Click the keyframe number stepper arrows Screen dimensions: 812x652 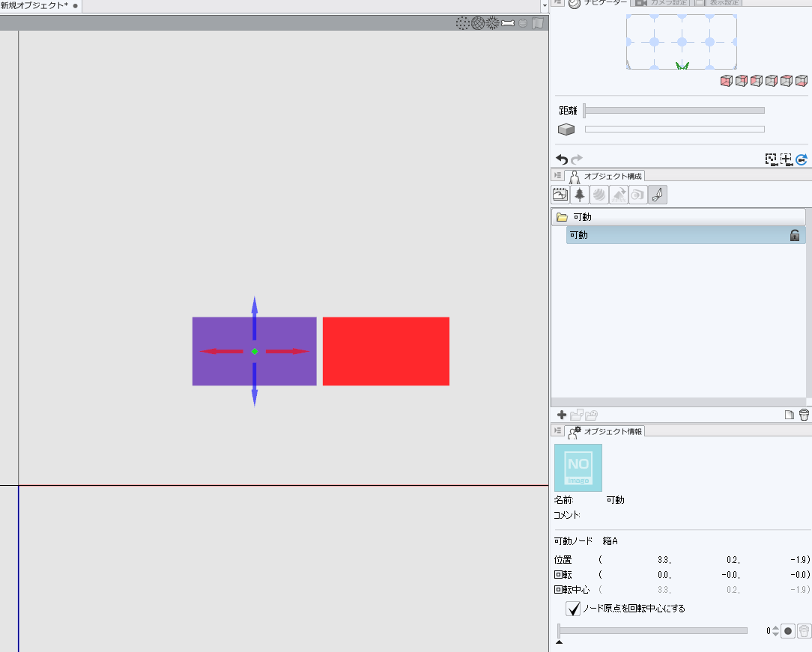[775, 631]
